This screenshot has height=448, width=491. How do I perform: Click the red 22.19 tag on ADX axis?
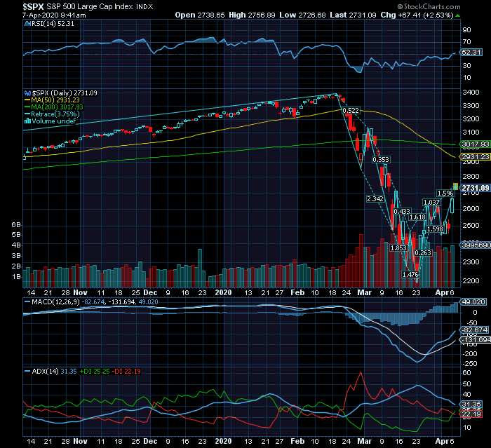pyautogui.click(x=471, y=414)
